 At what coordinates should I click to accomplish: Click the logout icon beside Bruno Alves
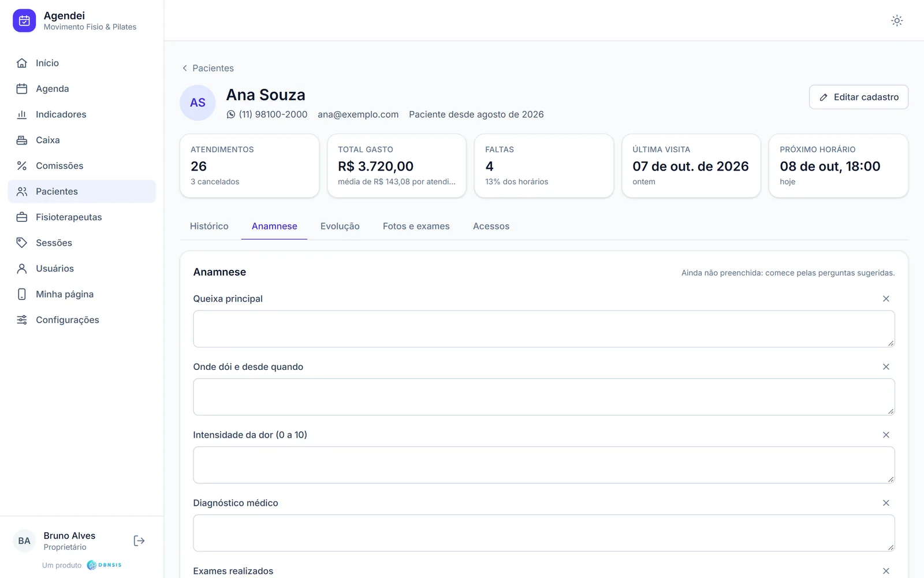point(139,541)
